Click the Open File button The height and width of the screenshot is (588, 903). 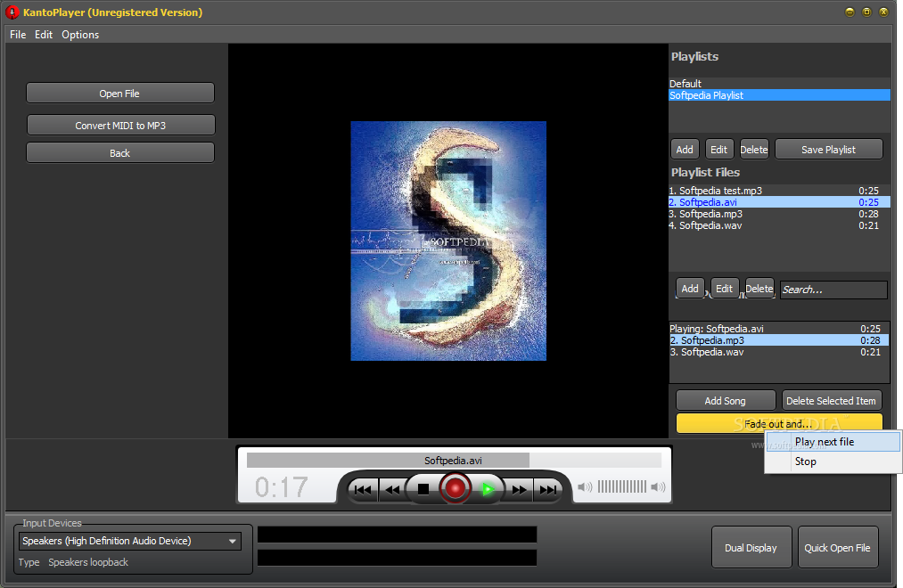119,94
